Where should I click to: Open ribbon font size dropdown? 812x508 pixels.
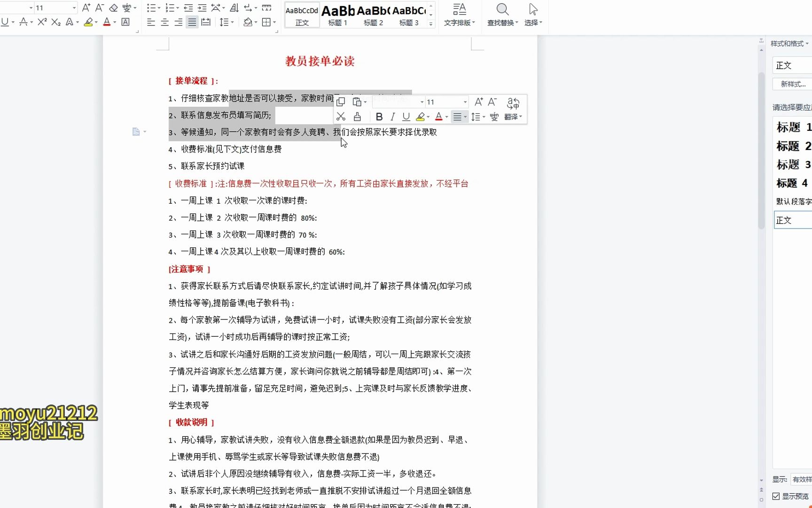coord(74,8)
